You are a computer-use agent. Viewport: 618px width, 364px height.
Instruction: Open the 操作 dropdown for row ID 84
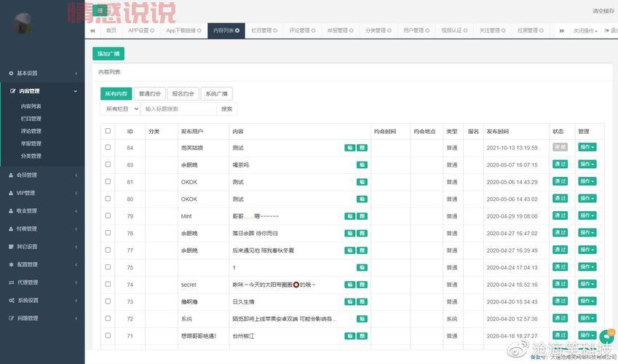[x=587, y=147]
